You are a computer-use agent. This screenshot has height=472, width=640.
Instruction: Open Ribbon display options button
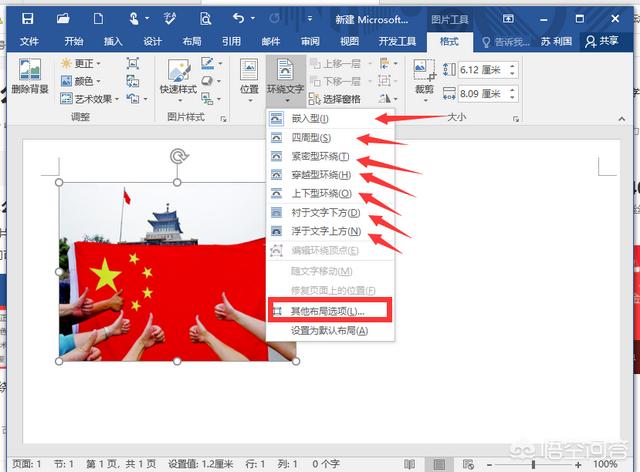click(x=508, y=19)
